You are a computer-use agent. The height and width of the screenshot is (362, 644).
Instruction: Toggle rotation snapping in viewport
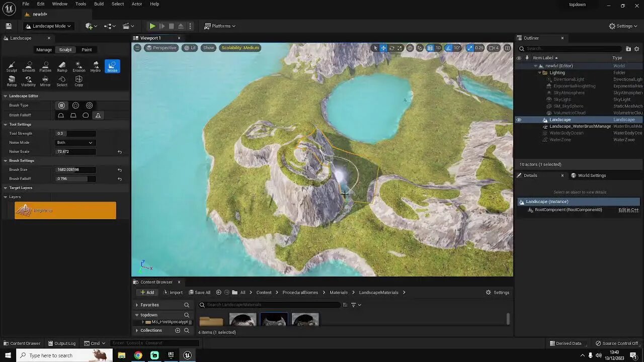[448, 48]
